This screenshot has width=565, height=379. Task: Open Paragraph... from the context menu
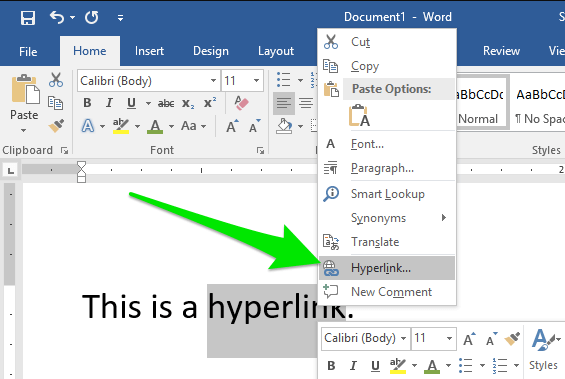pyautogui.click(x=387, y=168)
